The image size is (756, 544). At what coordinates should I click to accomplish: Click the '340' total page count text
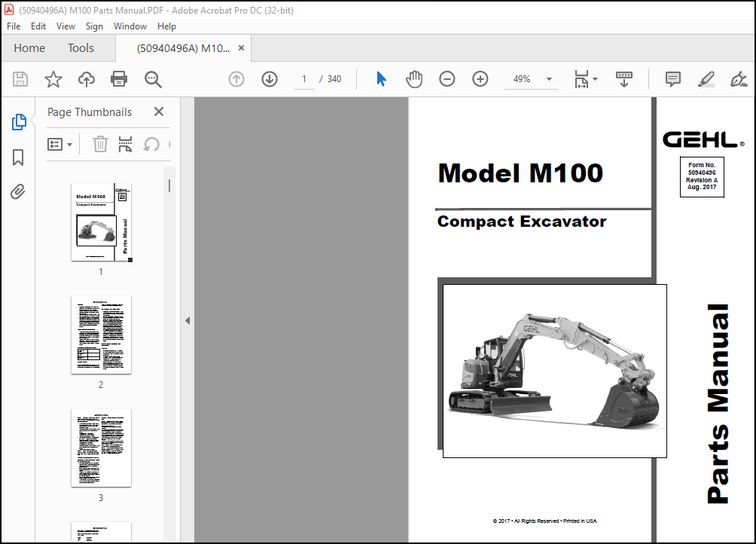pyautogui.click(x=334, y=79)
